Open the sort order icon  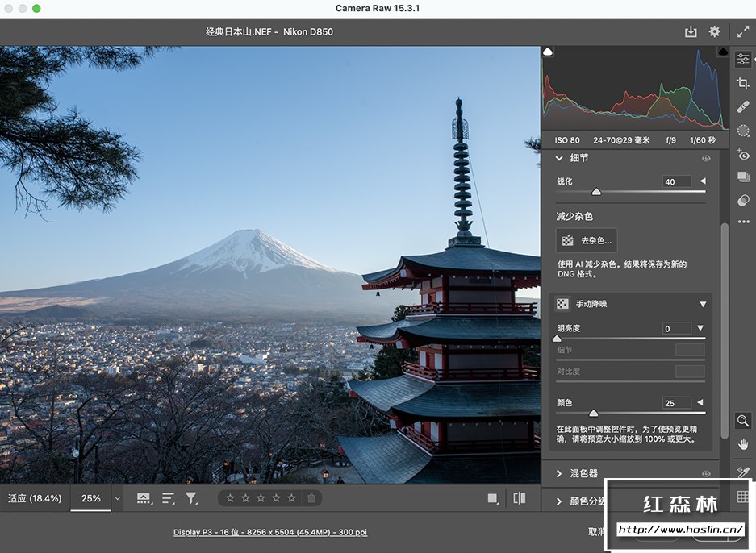coord(168,498)
